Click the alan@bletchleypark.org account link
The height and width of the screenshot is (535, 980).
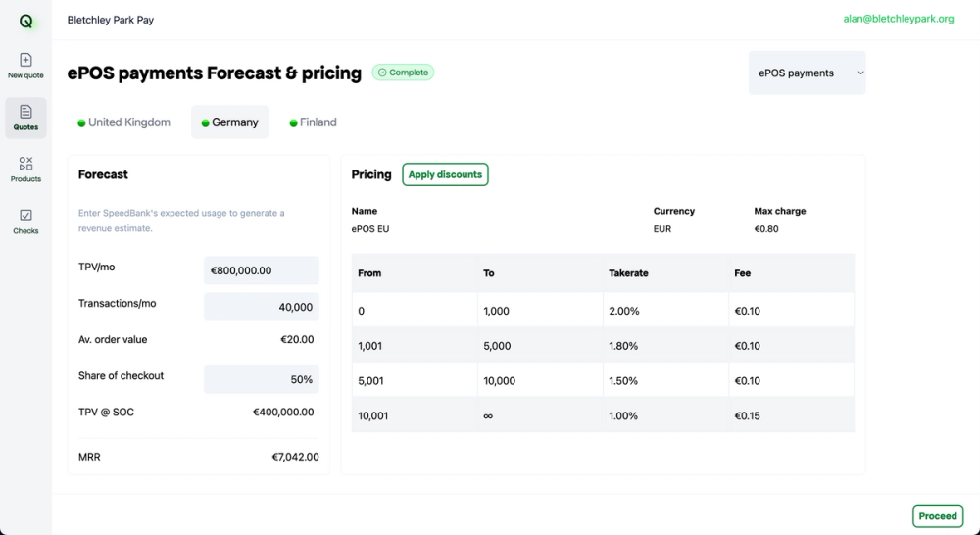(x=898, y=19)
